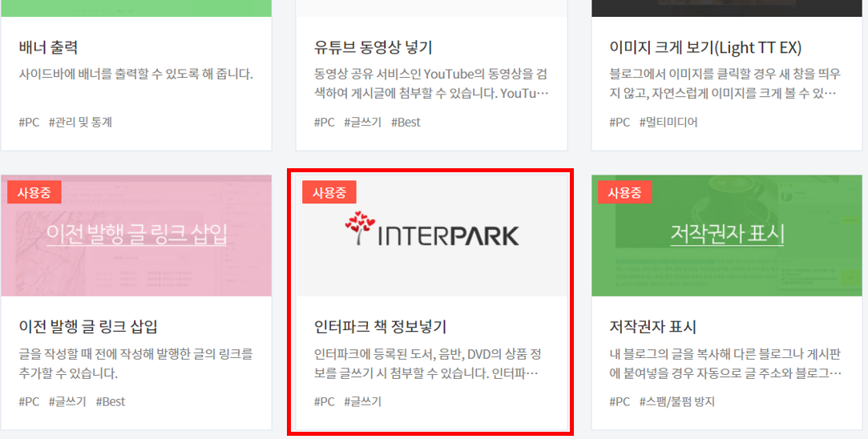Click the 사용중 badge on the pink card
Viewport: 868px width, 439px height.
point(34,192)
